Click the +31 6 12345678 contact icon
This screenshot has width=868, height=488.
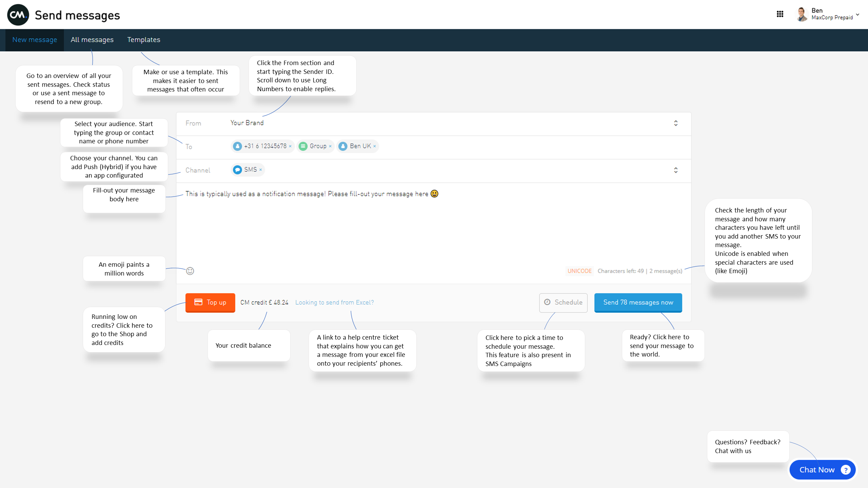pyautogui.click(x=237, y=146)
